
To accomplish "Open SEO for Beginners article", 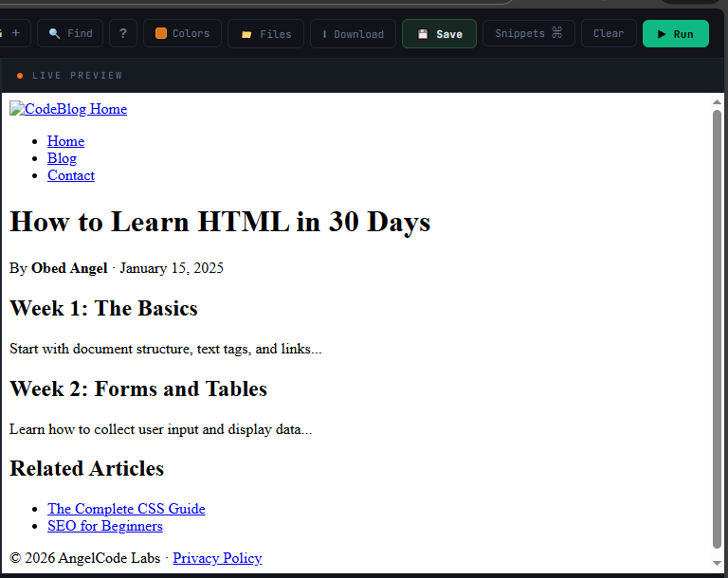I will [x=105, y=526].
